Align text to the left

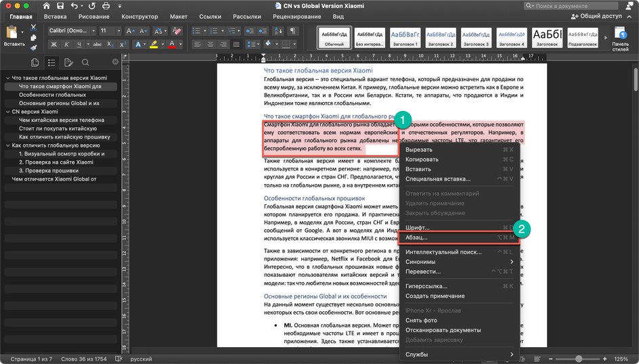(198, 45)
